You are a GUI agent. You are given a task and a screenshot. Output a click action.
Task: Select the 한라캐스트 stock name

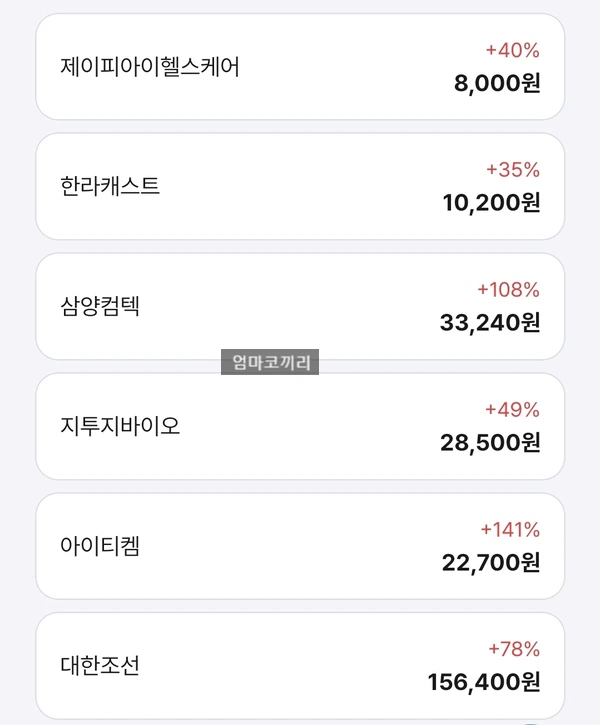pyautogui.click(x=110, y=187)
